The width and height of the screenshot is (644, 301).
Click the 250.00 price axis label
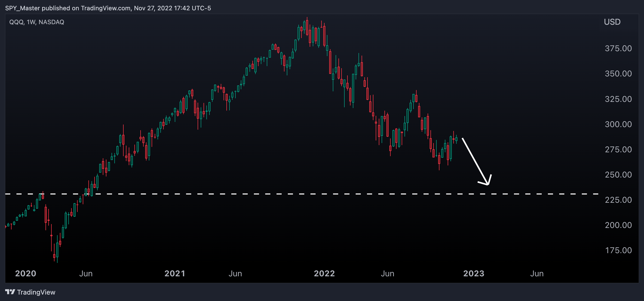tap(618, 175)
